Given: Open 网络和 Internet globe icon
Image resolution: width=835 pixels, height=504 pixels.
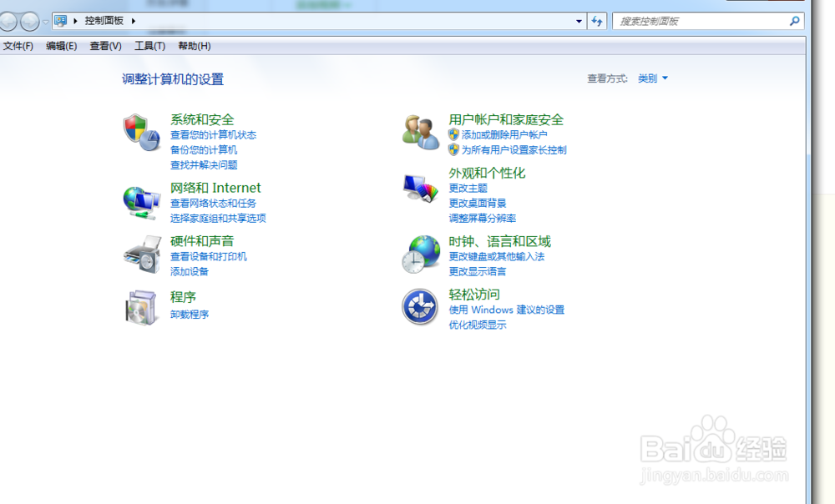Looking at the screenshot, I should [x=142, y=202].
